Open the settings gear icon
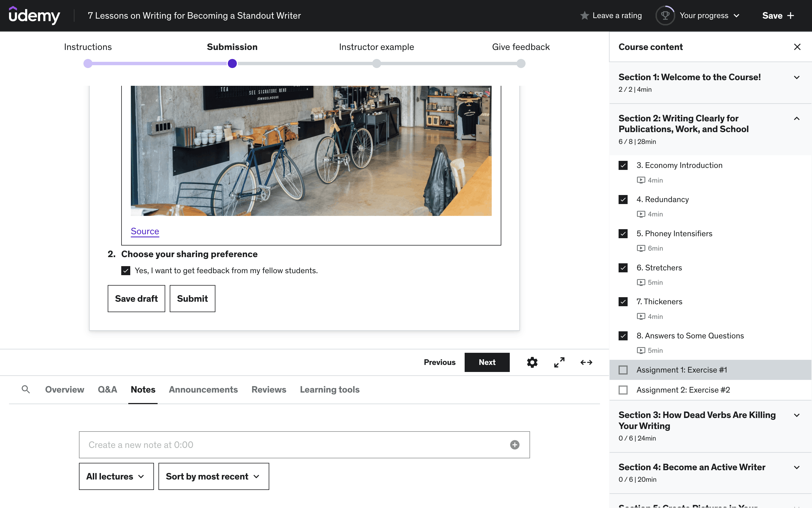This screenshot has height=508, width=812. point(532,362)
